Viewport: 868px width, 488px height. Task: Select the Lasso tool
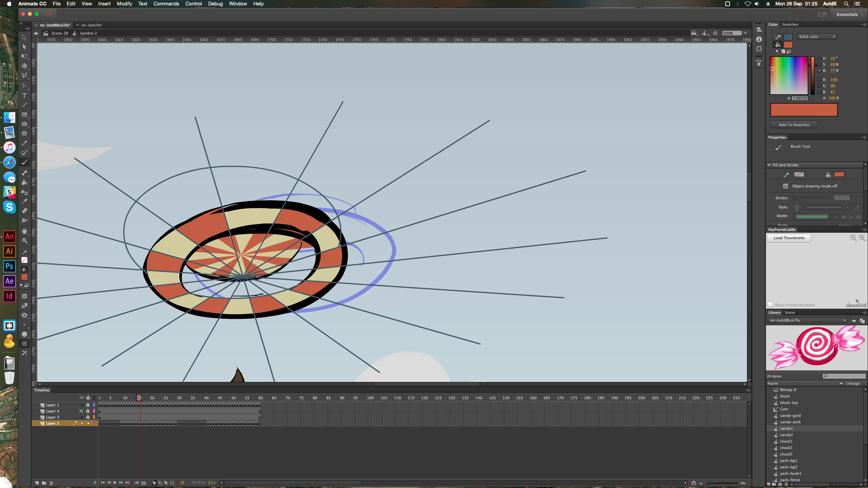tap(24, 75)
